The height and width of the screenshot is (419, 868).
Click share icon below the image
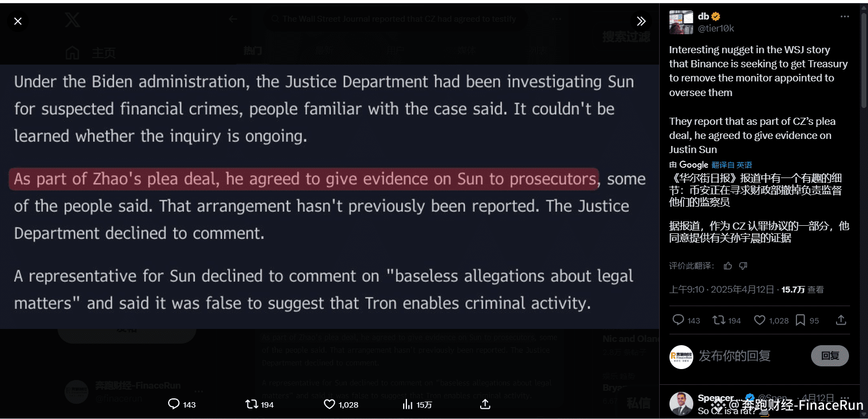pyautogui.click(x=486, y=404)
